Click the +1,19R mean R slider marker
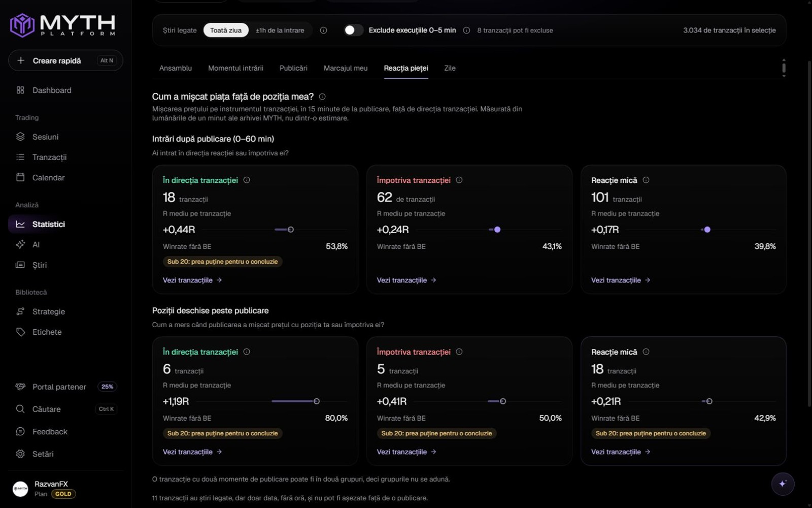This screenshot has width=812, height=508. click(317, 401)
